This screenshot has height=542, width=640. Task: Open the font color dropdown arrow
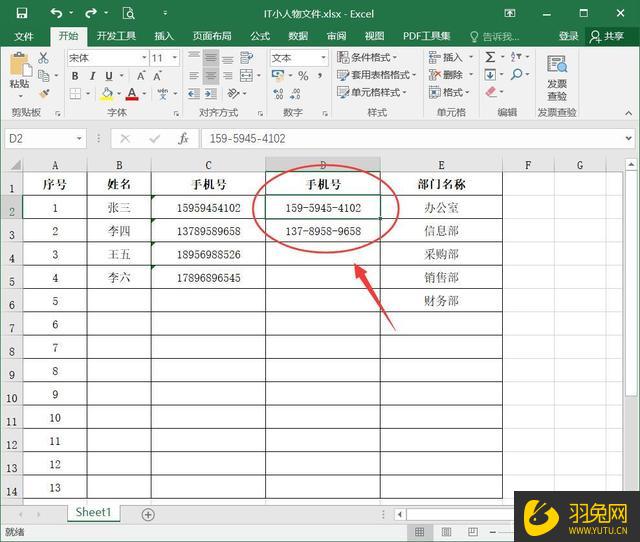click(x=144, y=94)
